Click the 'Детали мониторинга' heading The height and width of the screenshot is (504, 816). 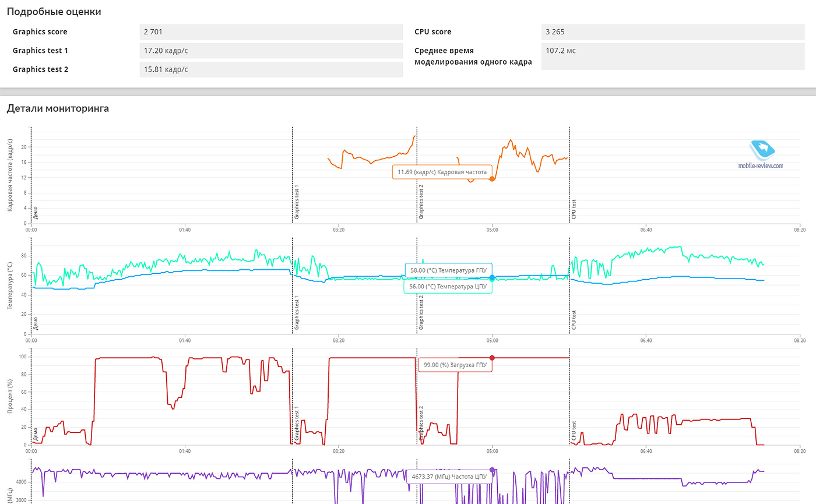click(x=57, y=108)
